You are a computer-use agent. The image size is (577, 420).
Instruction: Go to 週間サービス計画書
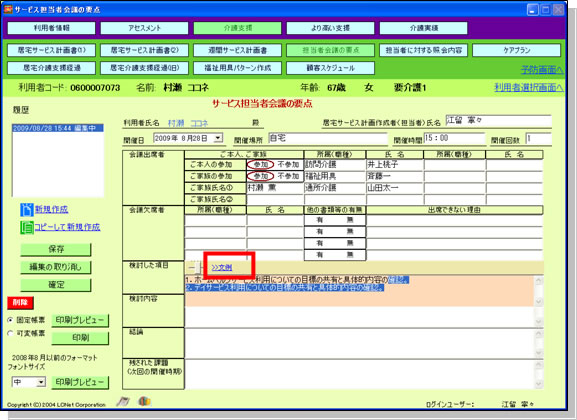coord(237,50)
